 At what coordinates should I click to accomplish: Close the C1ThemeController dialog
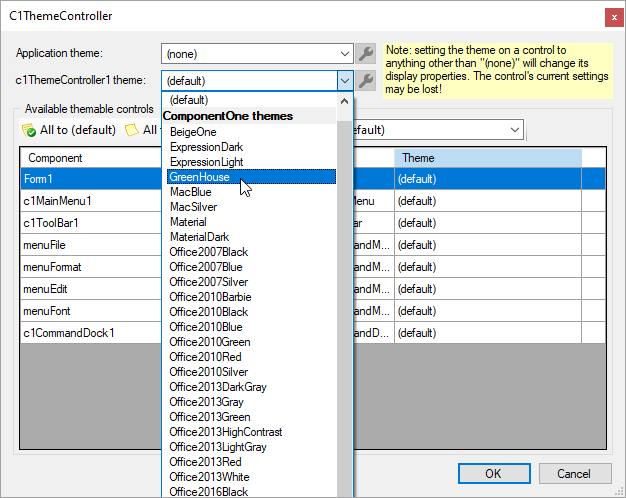tap(610, 16)
